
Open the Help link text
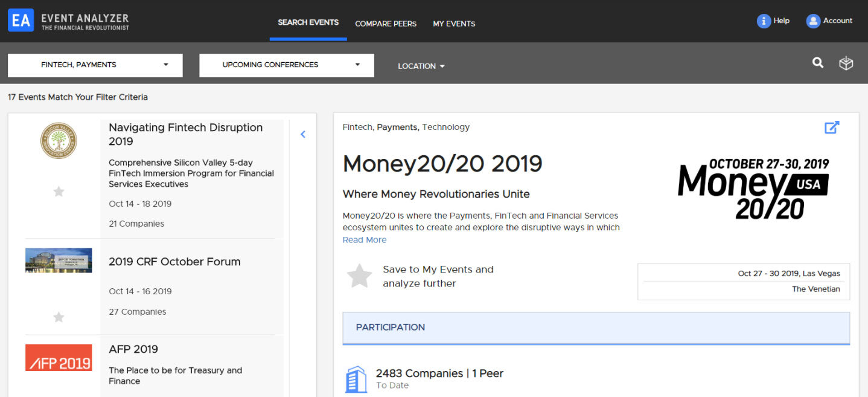[782, 21]
